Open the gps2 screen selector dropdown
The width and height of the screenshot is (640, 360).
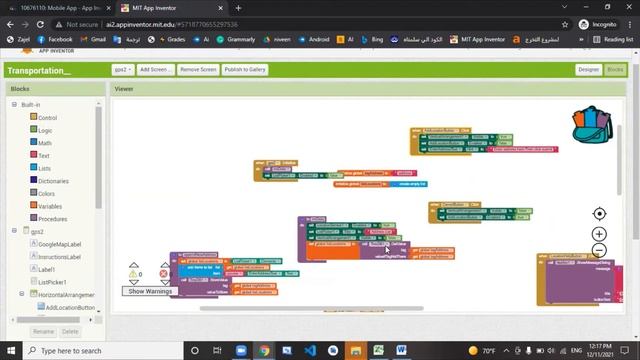pyautogui.click(x=122, y=70)
